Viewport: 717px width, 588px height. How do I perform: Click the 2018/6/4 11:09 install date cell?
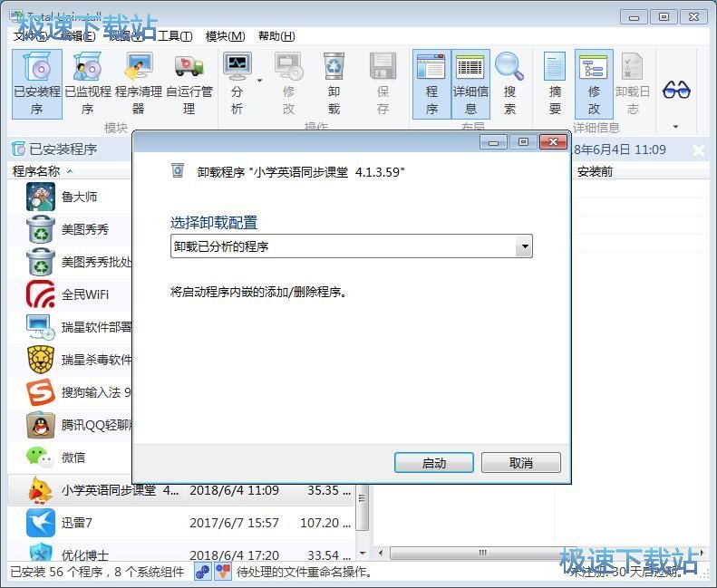[234, 490]
